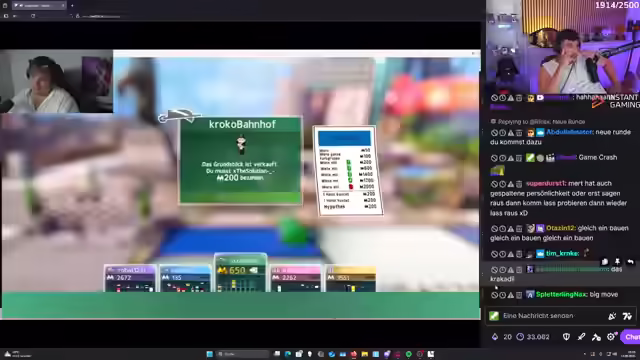
Task: Open Otazin12's user card
Action: pyautogui.click(x=560, y=228)
